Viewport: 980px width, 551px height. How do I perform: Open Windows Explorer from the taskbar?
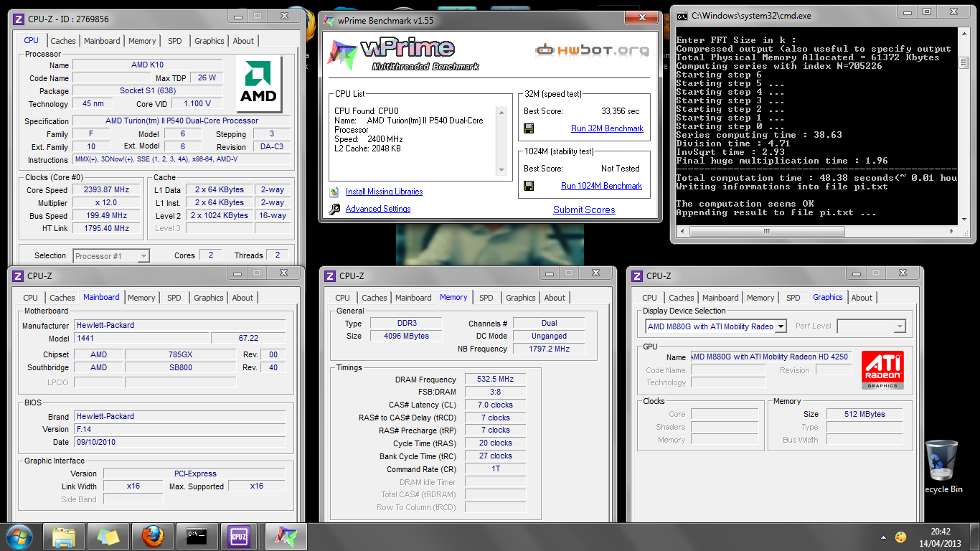point(64,537)
